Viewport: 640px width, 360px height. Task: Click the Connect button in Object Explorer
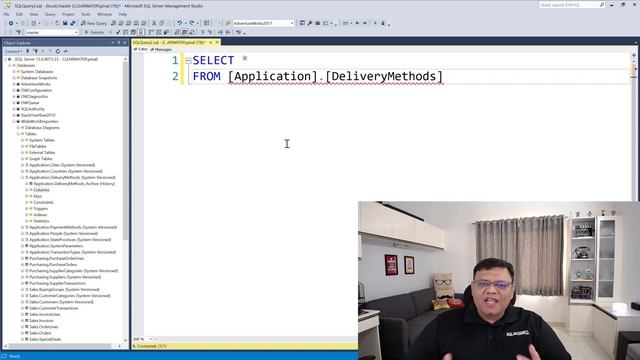(x=13, y=51)
